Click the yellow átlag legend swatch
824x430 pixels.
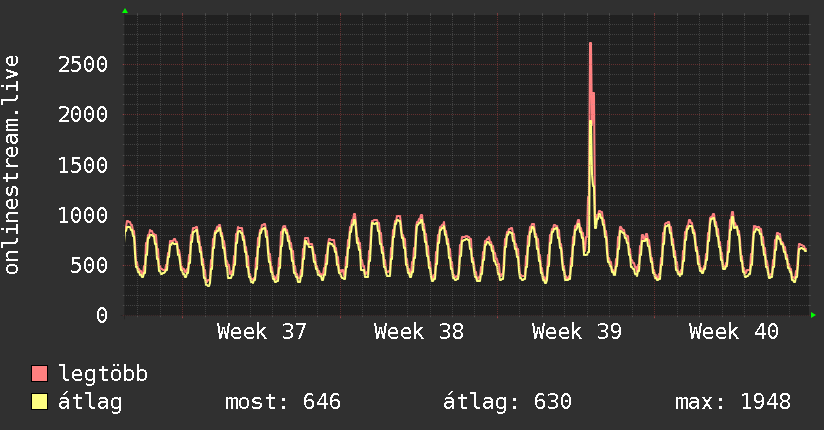click(39, 402)
